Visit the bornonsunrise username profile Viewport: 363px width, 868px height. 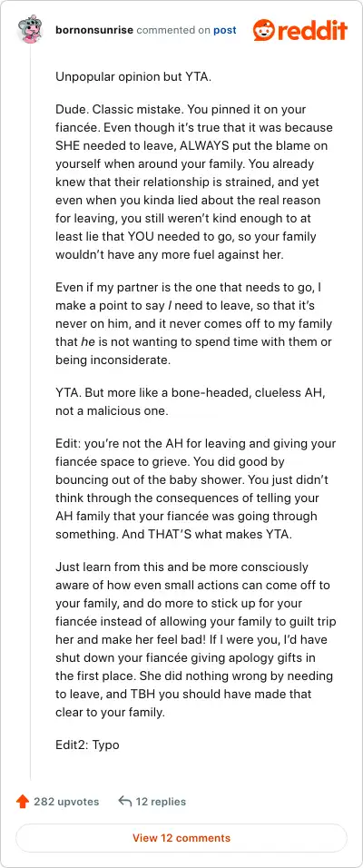94,30
